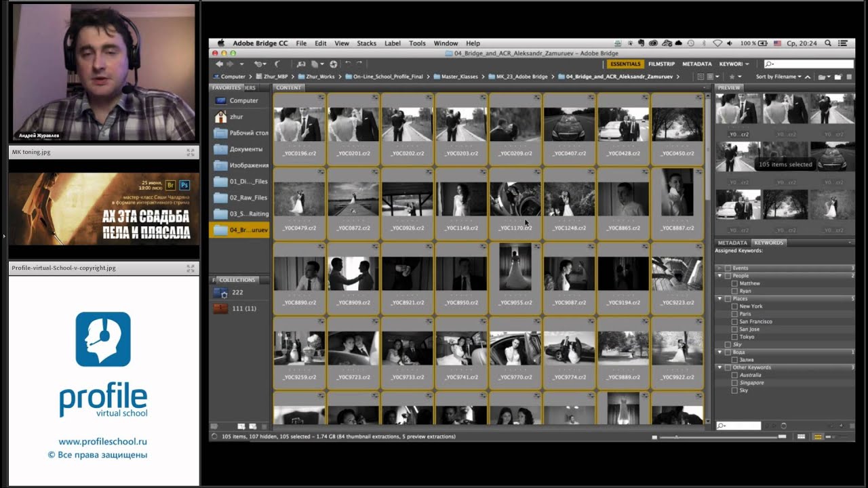Image resolution: width=868 pixels, height=488 pixels.
Task: Check the Matthew keyword checkbox
Action: [734, 283]
